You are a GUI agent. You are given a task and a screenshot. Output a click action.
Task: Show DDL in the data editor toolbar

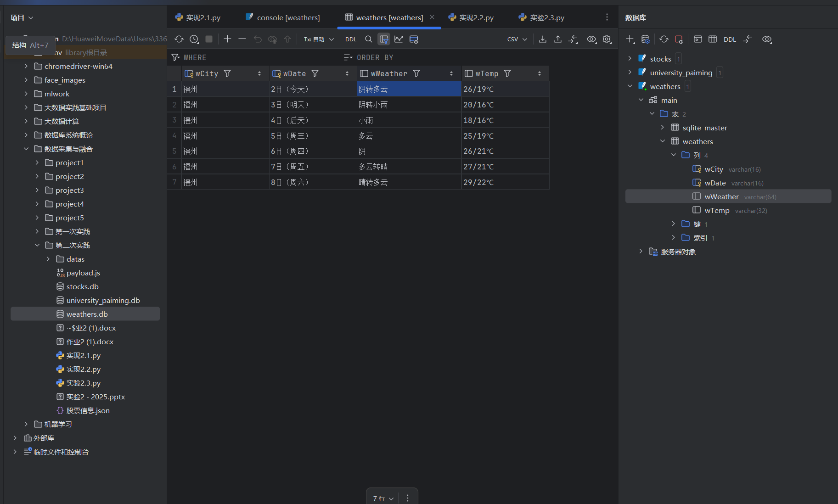[x=351, y=39]
